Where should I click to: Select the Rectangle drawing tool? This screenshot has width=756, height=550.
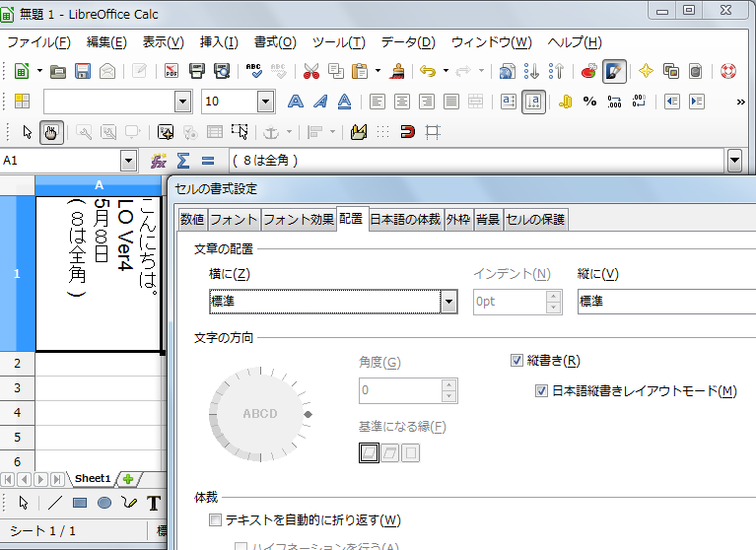(x=80, y=503)
